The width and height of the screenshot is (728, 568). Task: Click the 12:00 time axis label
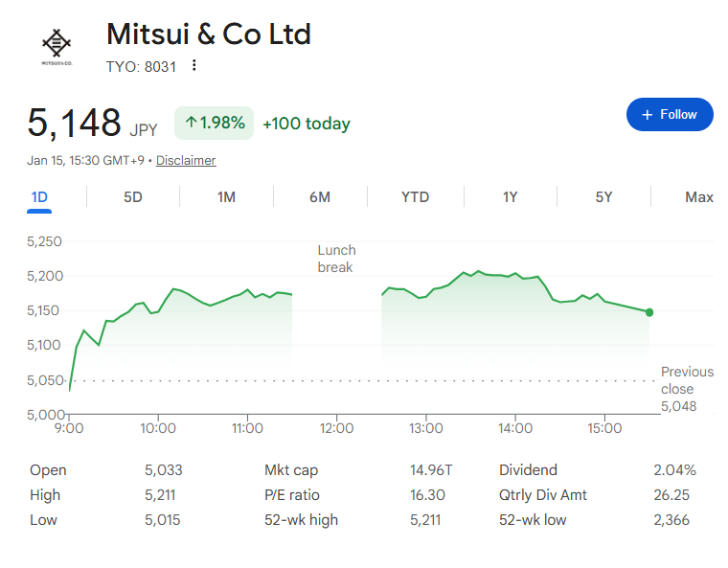pos(336,428)
